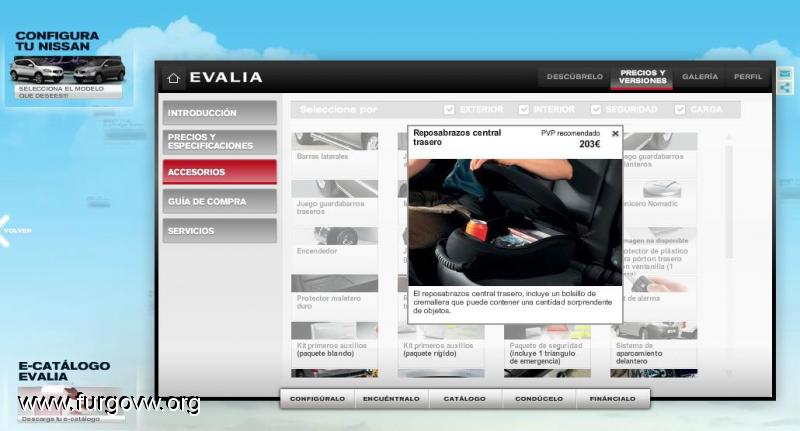Image resolution: width=800 pixels, height=431 pixels.
Task: Toggle the SEGURIDAD filter checkbox
Action: pos(596,110)
